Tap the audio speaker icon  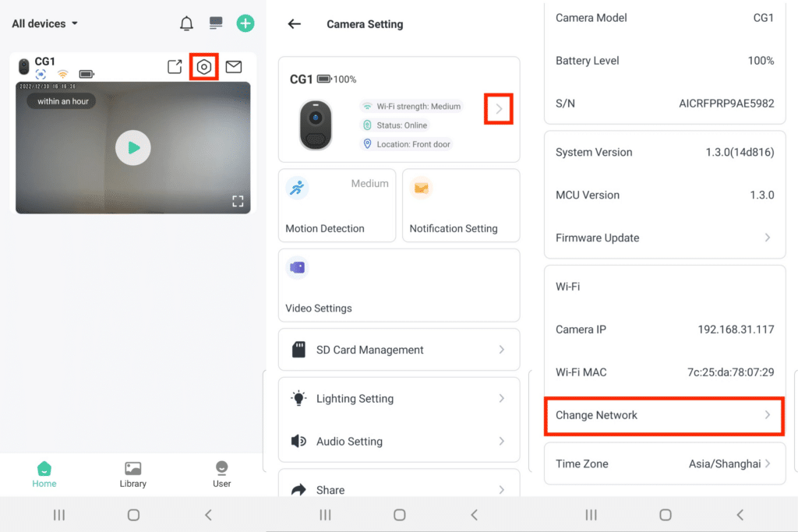[x=298, y=441]
